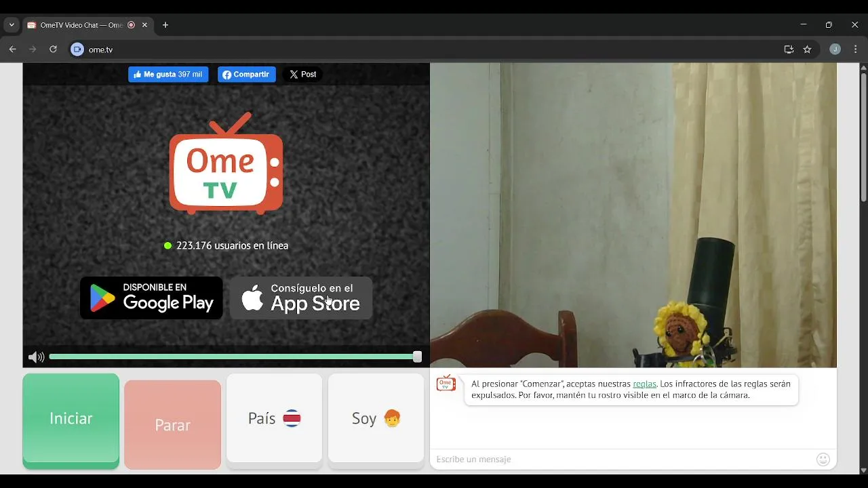Close the OmeTV Video Chat tab

pyautogui.click(x=144, y=25)
